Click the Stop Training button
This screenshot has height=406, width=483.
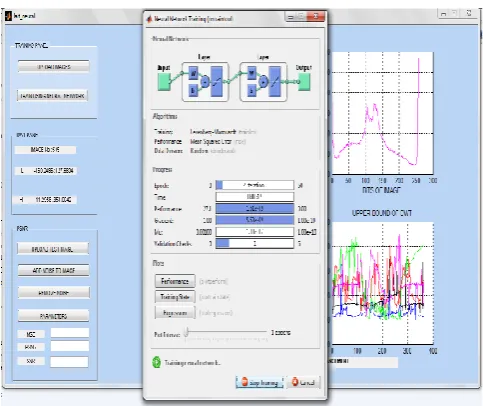260,382
